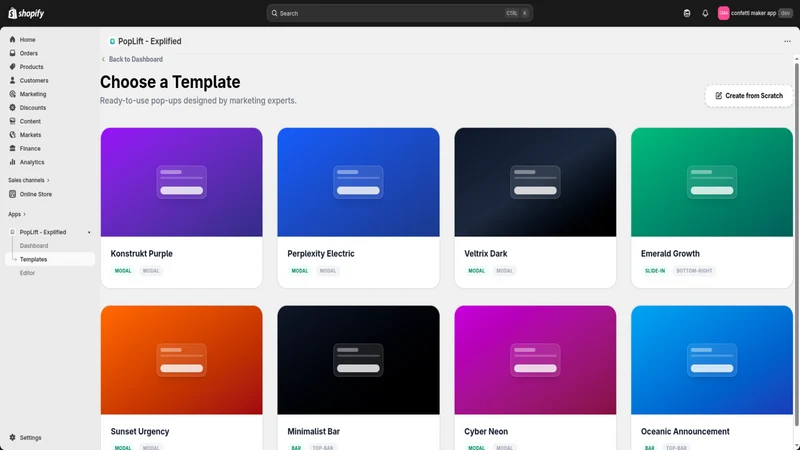Click the BOTTOM-RIGHT tag on Emerald Growth
The width and height of the screenshot is (800, 450).
click(x=694, y=271)
